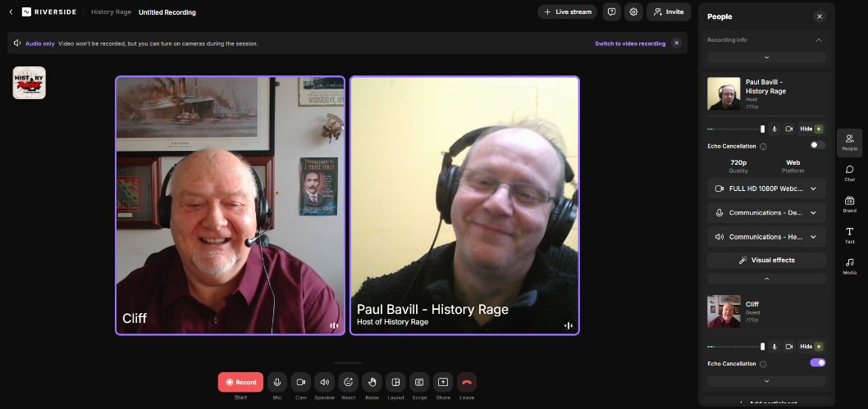Open the React emoji menu

[x=348, y=382]
